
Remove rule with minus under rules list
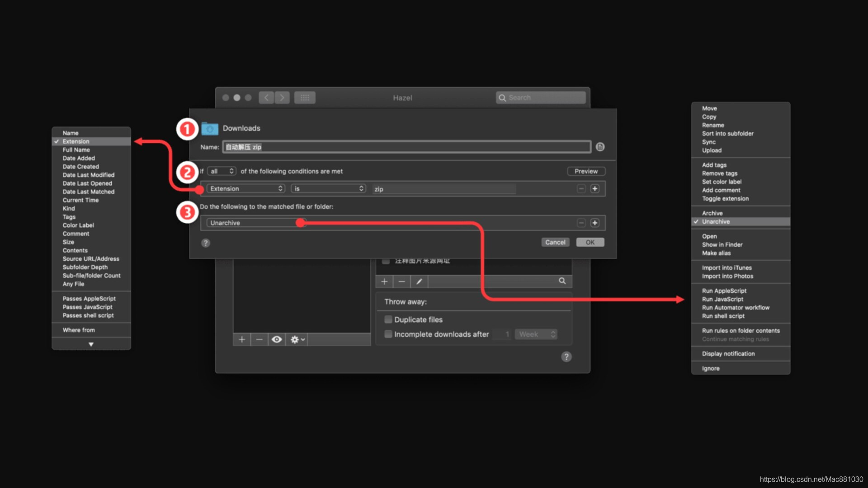coord(401,282)
